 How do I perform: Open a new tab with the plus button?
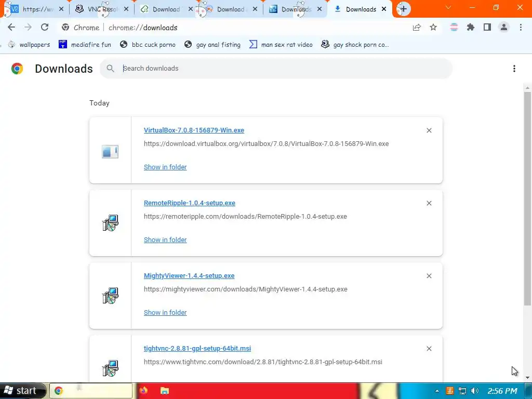[x=403, y=9]
